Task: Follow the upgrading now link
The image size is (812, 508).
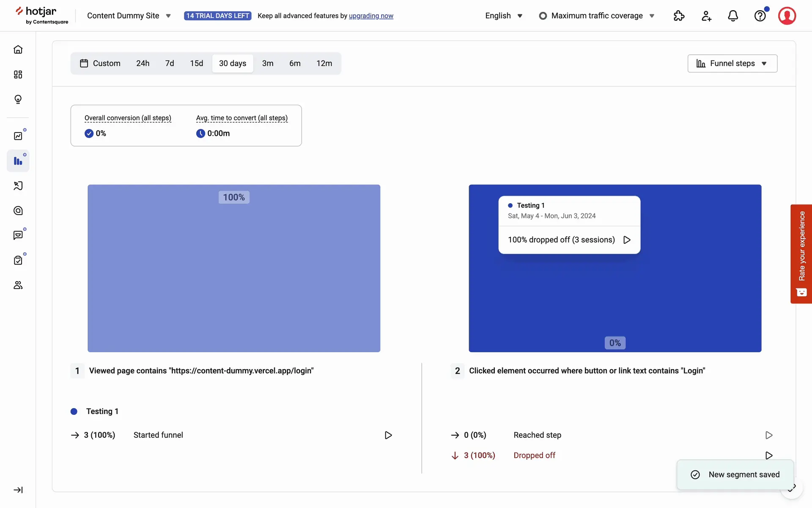Action: click(x=371, y=16)
